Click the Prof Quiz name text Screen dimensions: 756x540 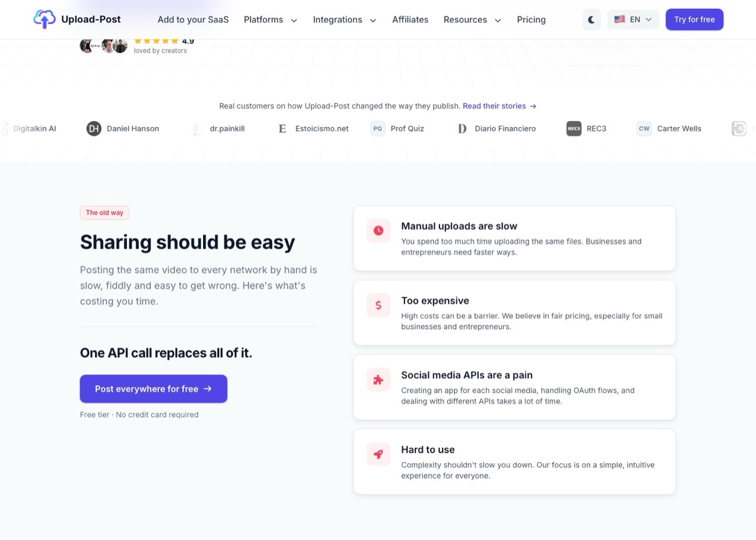coord(408,128)
